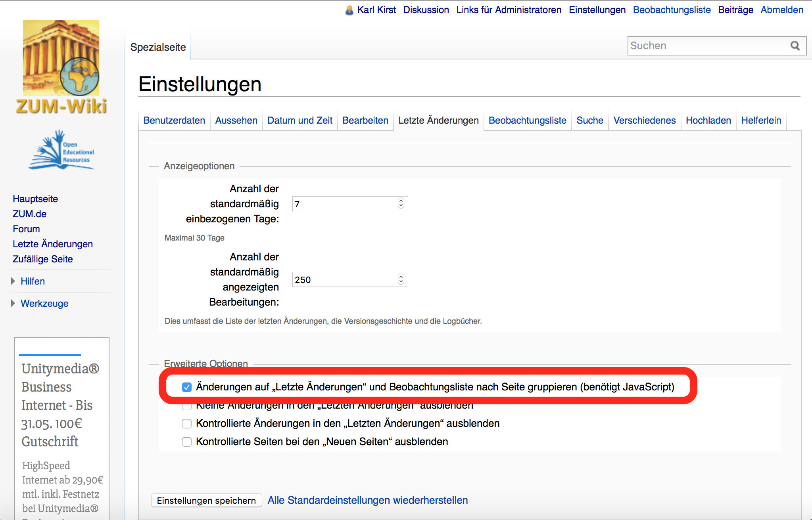Click the stepper on the days field
The image size is (812, 520).
pyautogui.click(x=401, y=204)
